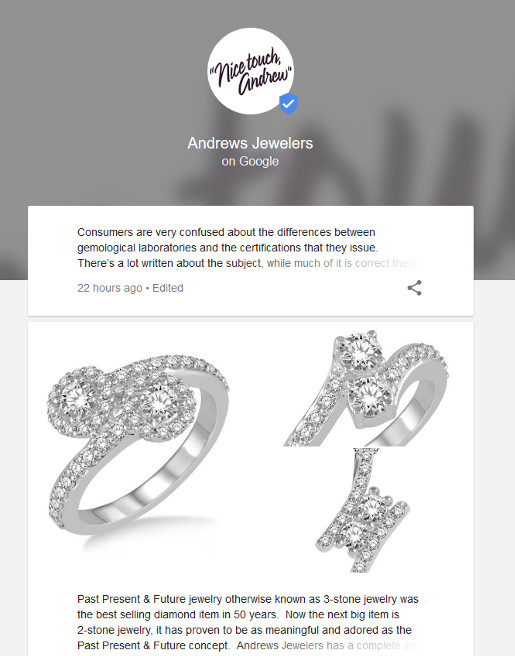Click the line "best selling diamond item in 50 years"
Screen dimensions: 515x656
point(177,615)
